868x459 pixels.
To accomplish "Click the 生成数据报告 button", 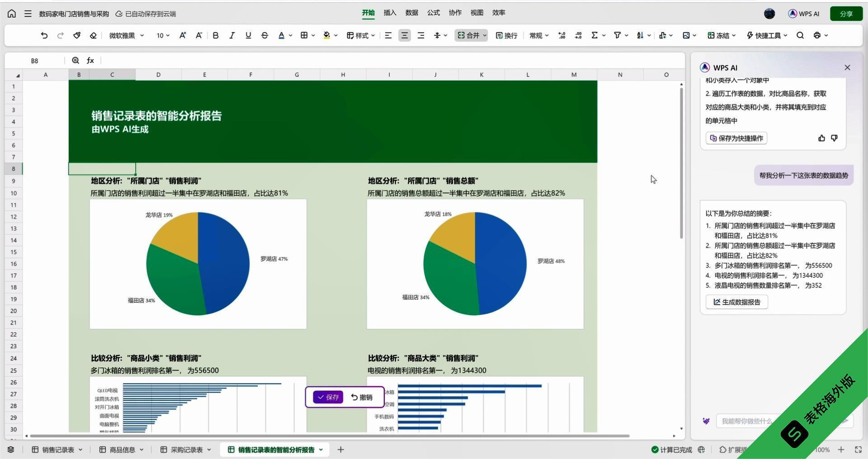I will (737, 302).
